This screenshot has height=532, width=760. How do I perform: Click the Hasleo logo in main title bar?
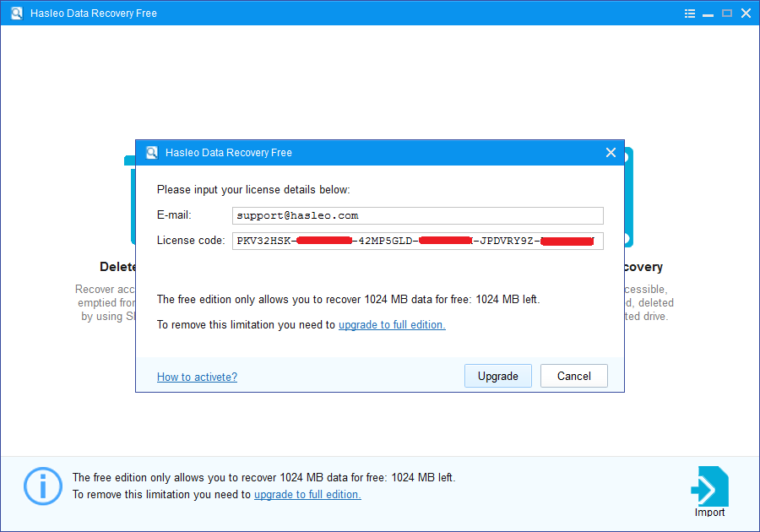(x=16, y=14)
